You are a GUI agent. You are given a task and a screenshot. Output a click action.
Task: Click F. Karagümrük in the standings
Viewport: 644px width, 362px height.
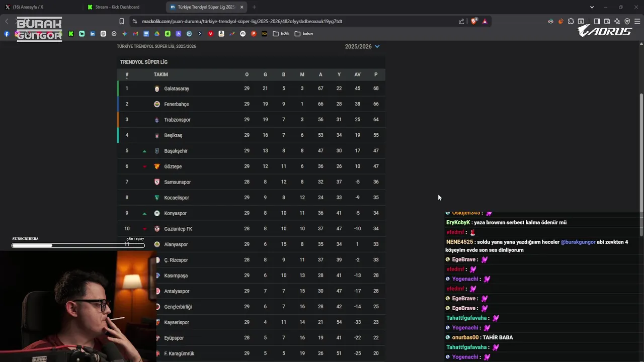click(179, 353)
